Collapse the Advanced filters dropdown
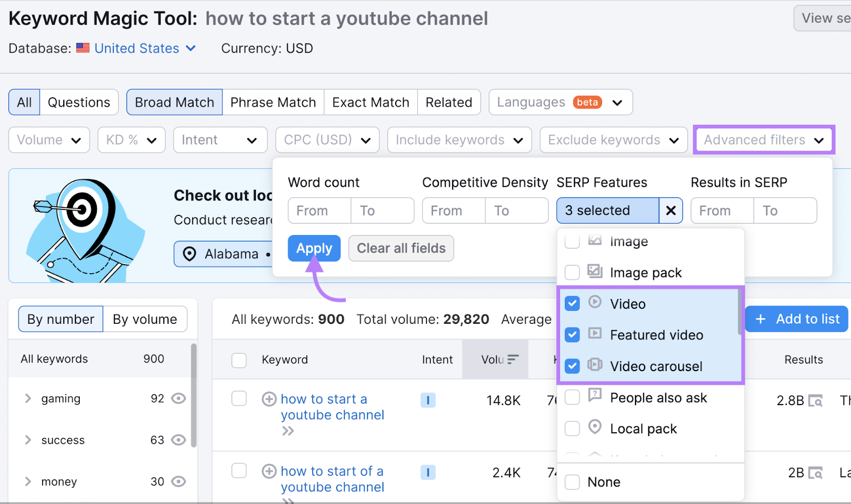 click(764, 140)
